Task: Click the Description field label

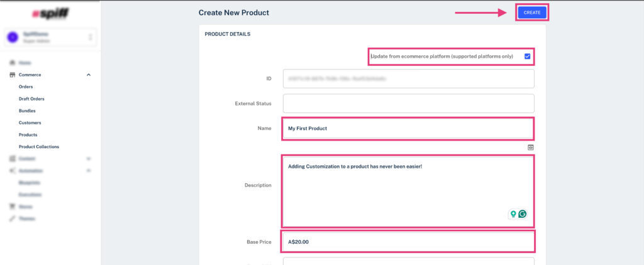Action: click(x=258, y=185)
